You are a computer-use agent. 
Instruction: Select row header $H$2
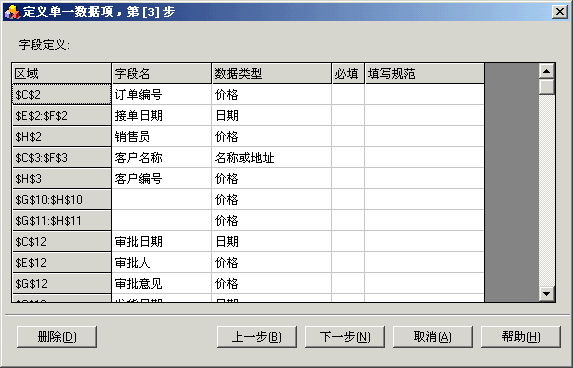62,137
